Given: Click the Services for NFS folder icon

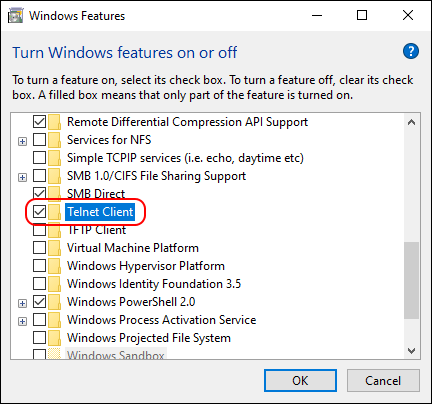Looking at the screenshot, I should [54, 140].
